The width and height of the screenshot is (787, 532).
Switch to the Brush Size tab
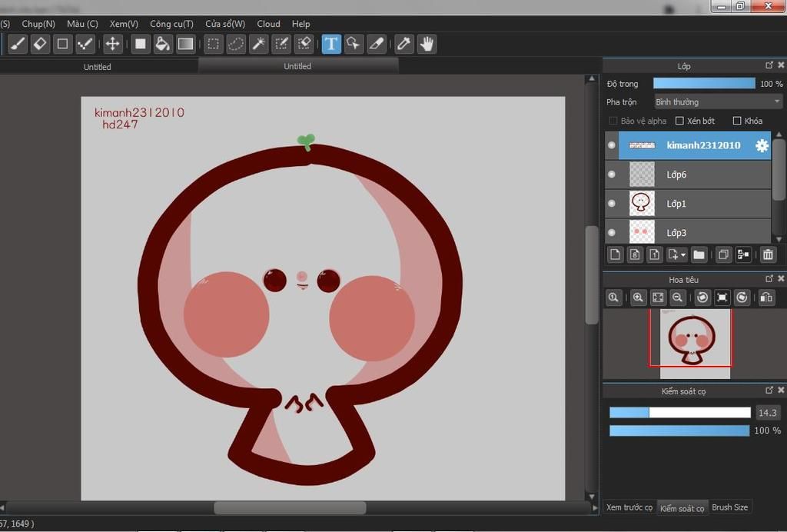pyautogui.click(x=730, y=507)
